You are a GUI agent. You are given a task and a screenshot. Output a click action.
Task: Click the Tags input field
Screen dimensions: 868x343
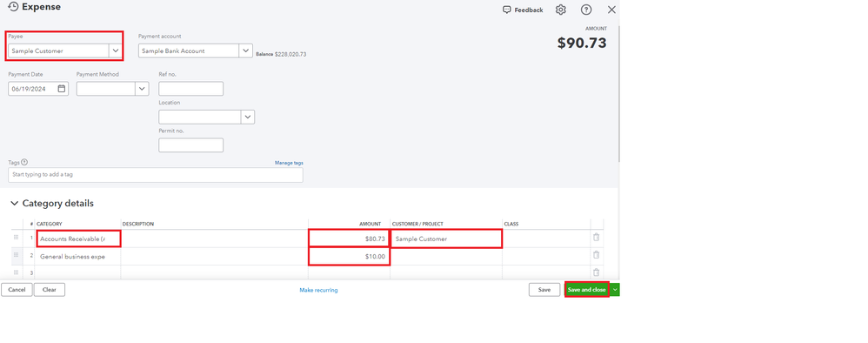click(156, 175)
